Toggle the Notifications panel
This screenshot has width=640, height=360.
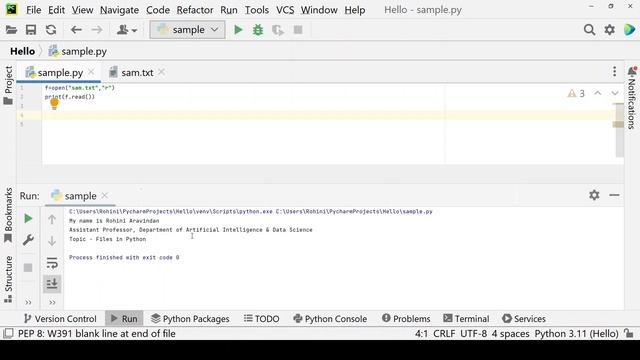pos(632,98)
